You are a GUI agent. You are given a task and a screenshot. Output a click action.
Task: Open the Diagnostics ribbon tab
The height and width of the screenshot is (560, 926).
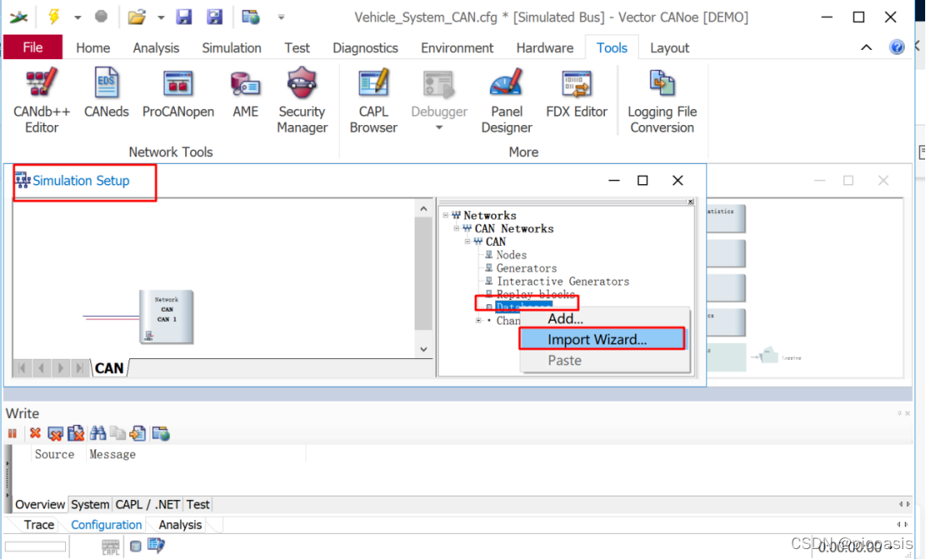tap(365, 48)
